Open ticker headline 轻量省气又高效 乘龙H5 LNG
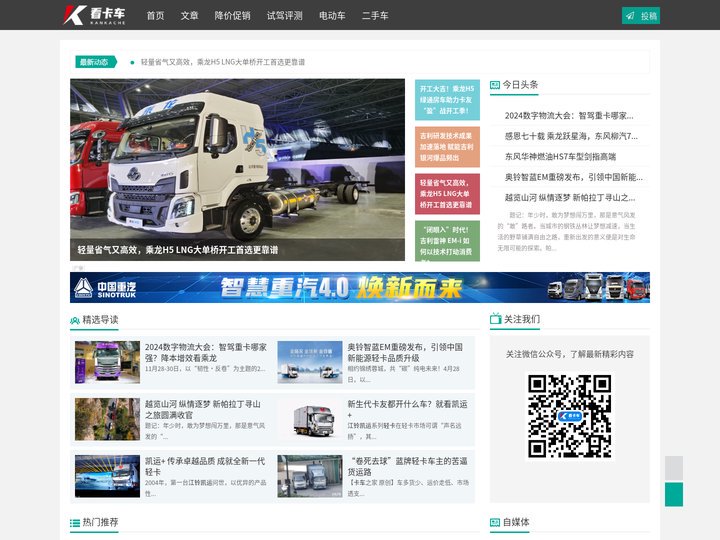This screenshot has height=540, width=720. point(223,62)
